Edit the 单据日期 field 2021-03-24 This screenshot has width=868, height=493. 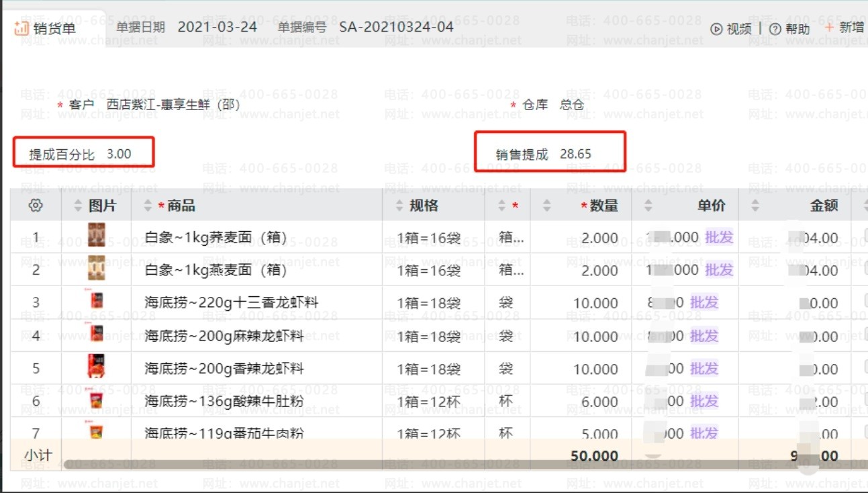tap(217, 27)
